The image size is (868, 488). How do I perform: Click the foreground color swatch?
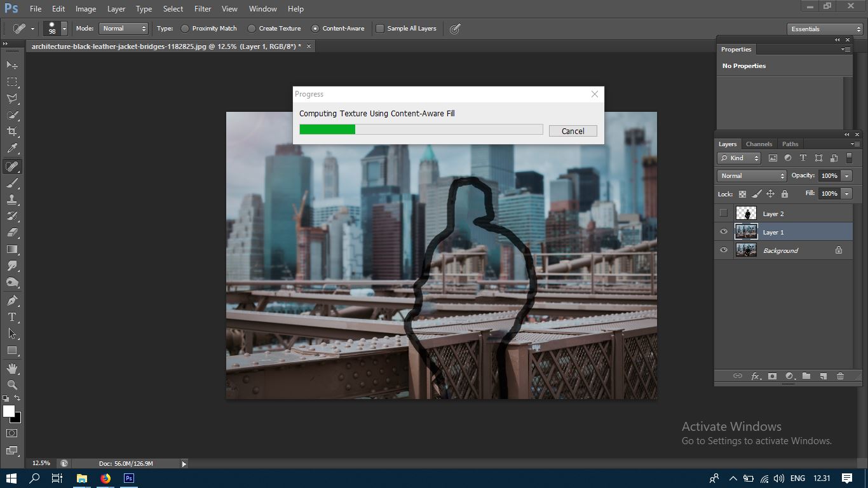pyautogui.click(x=9, y=412)
